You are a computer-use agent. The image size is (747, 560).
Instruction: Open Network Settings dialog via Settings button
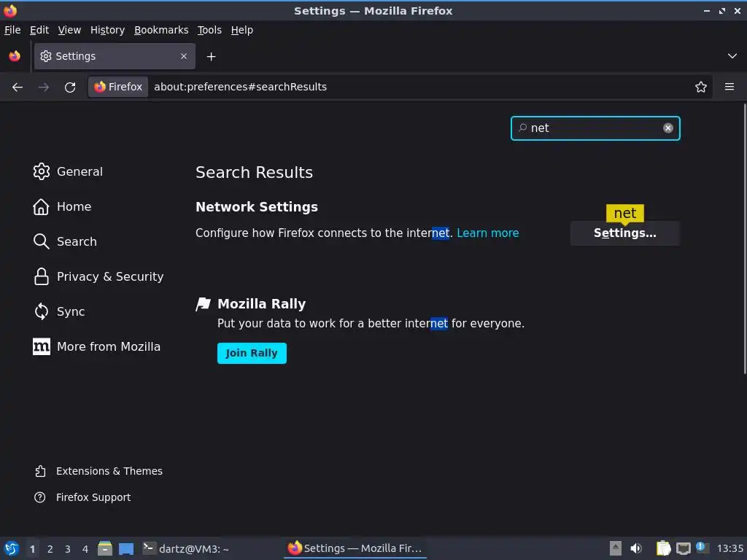(625, 233)
